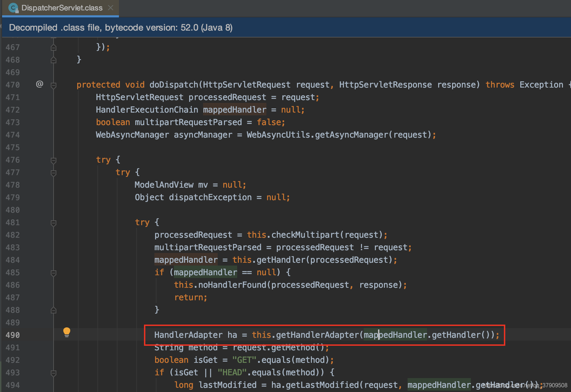Image resolution: width=571 pixels, height=392 pixels.
Task: Click the "GET" string literal on line 492
Action: (x=244, y=360)
